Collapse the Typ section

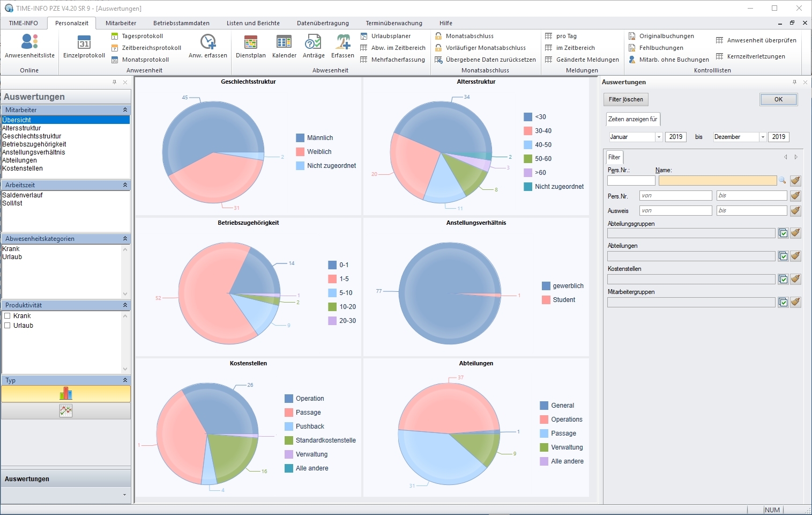pyautogui.click(x=125, y=380)
